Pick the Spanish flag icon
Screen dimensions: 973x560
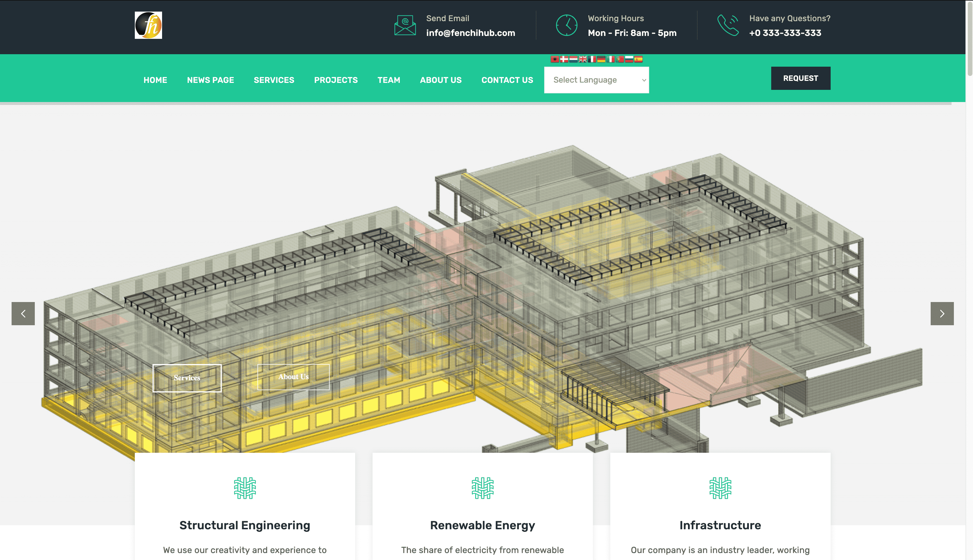[638, 59]
